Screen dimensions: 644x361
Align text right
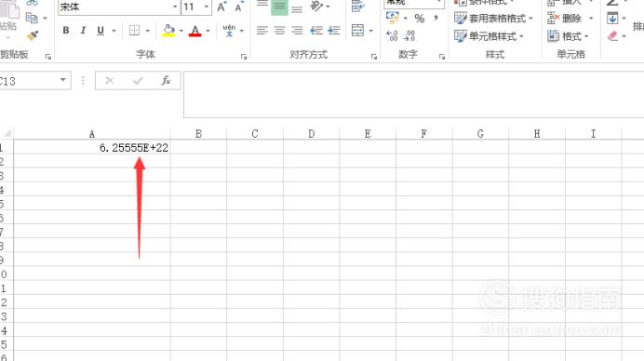pos(297,31)
